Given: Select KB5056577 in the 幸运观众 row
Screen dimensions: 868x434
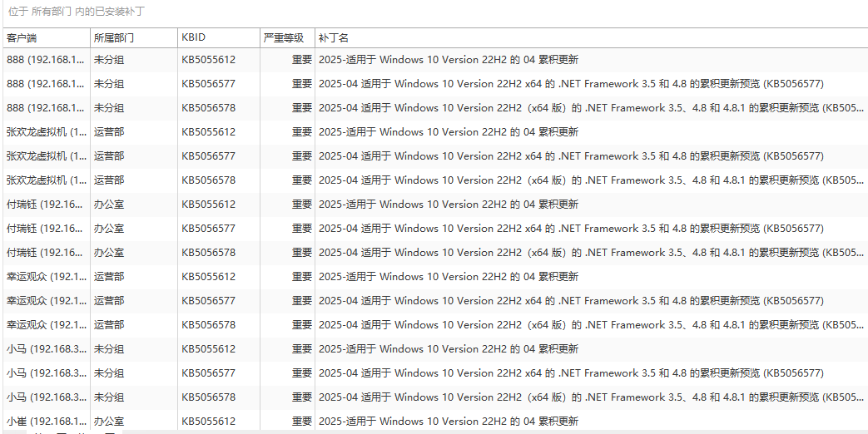Looking at the screenshot, I should [x=209, y=301].
